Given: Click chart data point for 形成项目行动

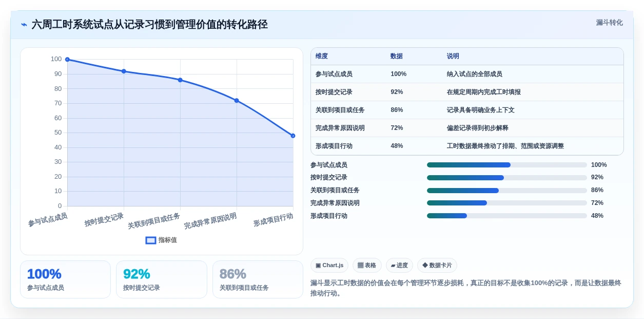Looking at the screenshot, I should 293,136.
